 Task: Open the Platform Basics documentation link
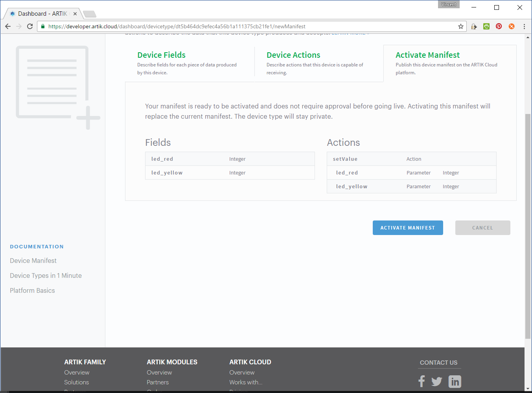(32, 290)
